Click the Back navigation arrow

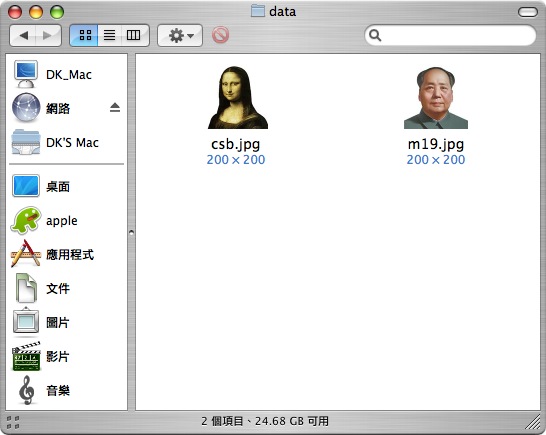tap(23, 35)
